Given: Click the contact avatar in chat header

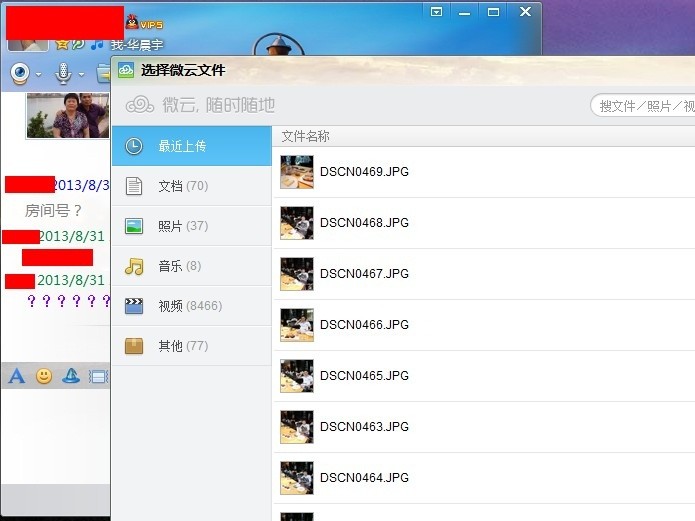Looking at the screenshot, I should pos(28,45).
